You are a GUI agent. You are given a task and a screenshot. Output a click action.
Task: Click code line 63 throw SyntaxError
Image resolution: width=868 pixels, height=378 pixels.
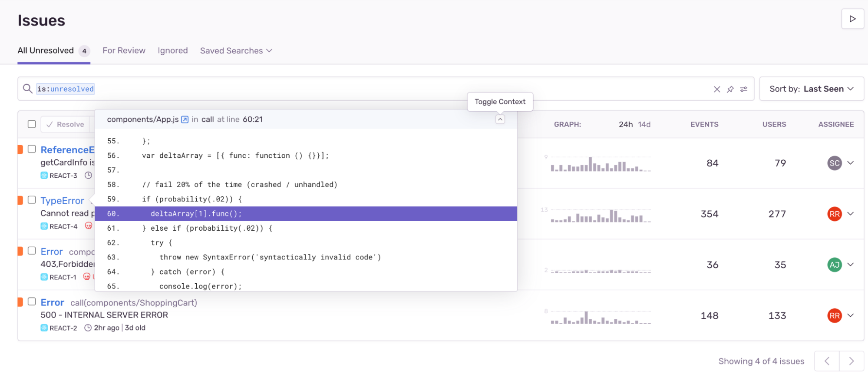[x=306, y=257]
